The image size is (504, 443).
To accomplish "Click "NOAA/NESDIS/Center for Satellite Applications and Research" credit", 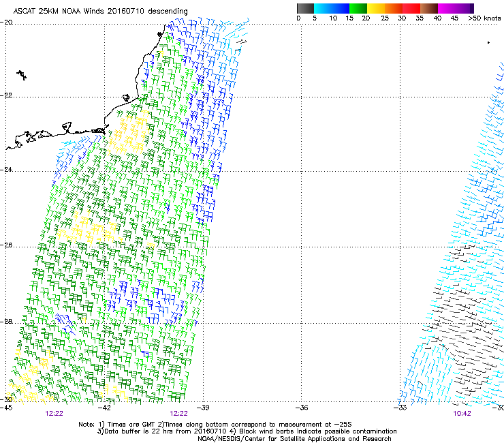I will [x=294, y=439].
